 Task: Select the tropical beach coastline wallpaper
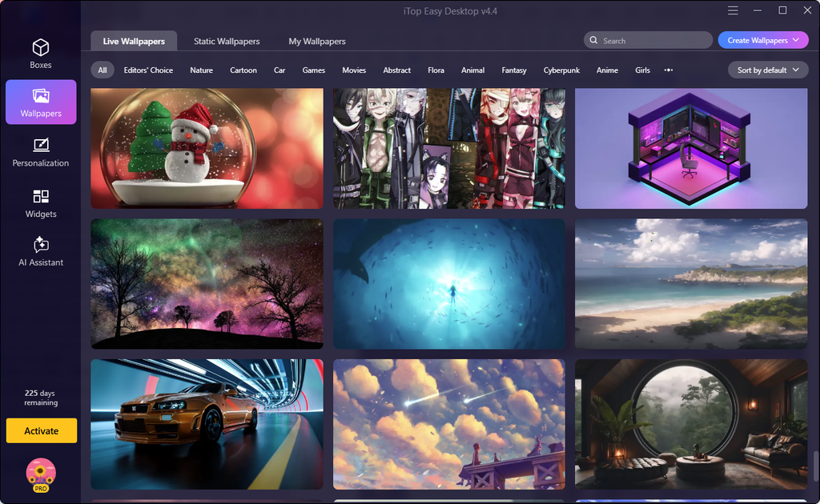point(691,283)
